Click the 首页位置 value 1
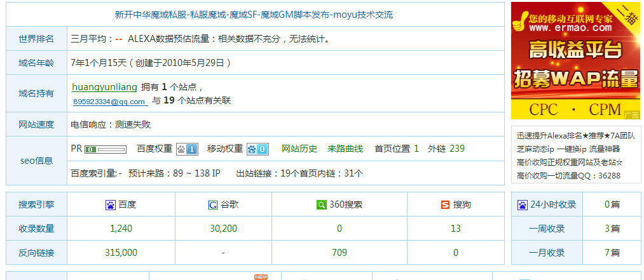644x280 pixels. [416, 149]
